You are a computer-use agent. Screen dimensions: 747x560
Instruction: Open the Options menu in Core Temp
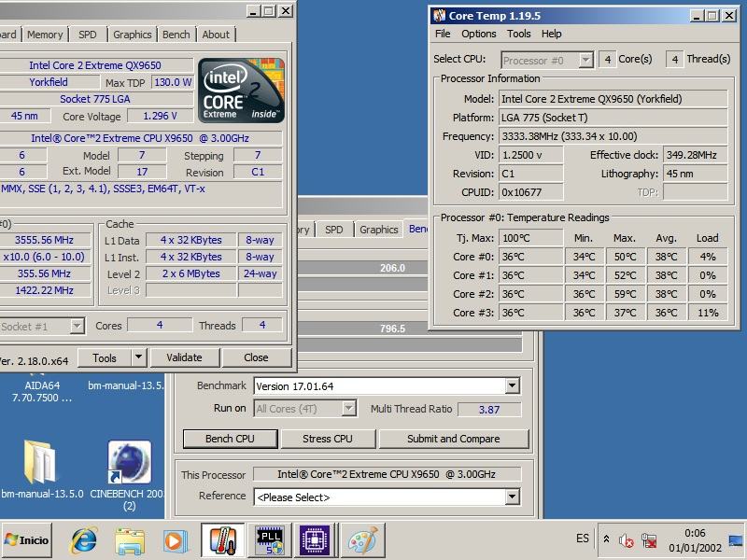478,34
